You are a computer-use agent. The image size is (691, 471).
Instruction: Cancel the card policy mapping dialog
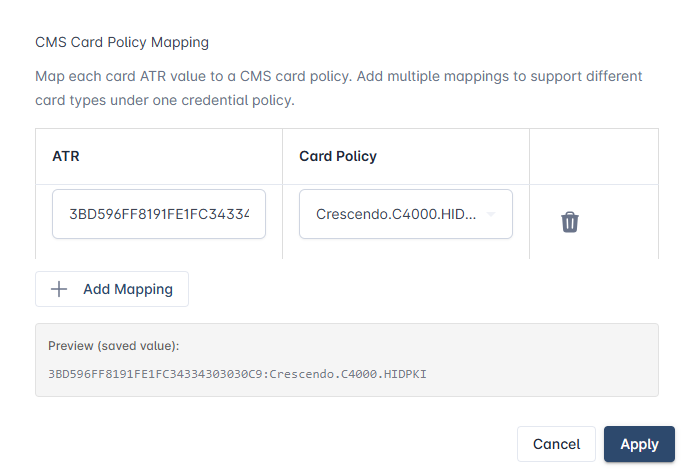pos(556,444)
